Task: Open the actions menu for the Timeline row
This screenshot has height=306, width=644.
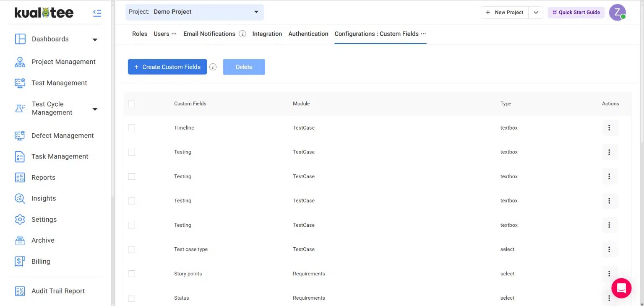Action: [609, 128]
